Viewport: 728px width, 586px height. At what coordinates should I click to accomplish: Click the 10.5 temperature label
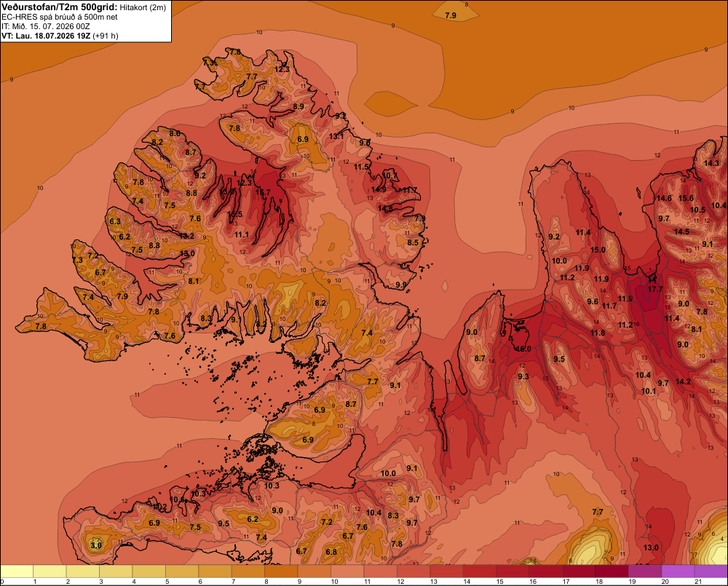pyautogui.click(x=697, y=210)
